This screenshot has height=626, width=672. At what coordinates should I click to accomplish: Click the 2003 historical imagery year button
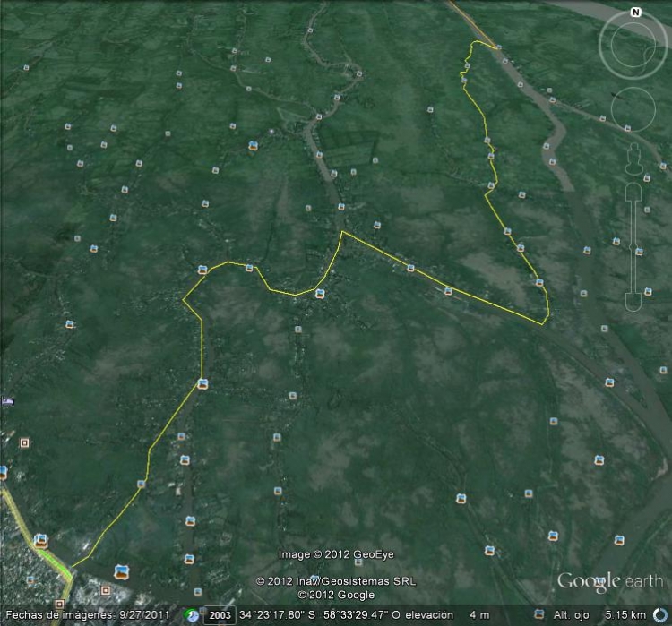point(220,615)
